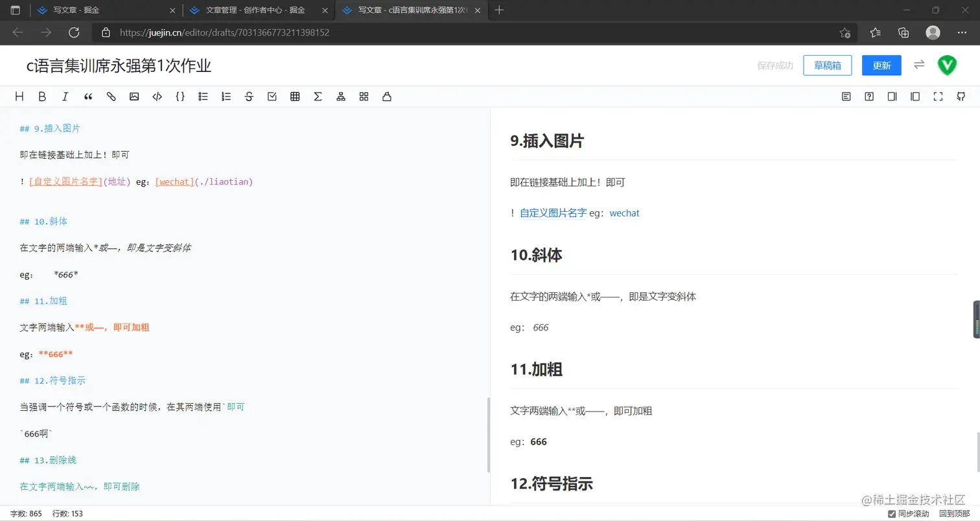Switch to the first 写文章 - 掘金 tab
The height and width of the screenshot is (521, 980).
107,10
